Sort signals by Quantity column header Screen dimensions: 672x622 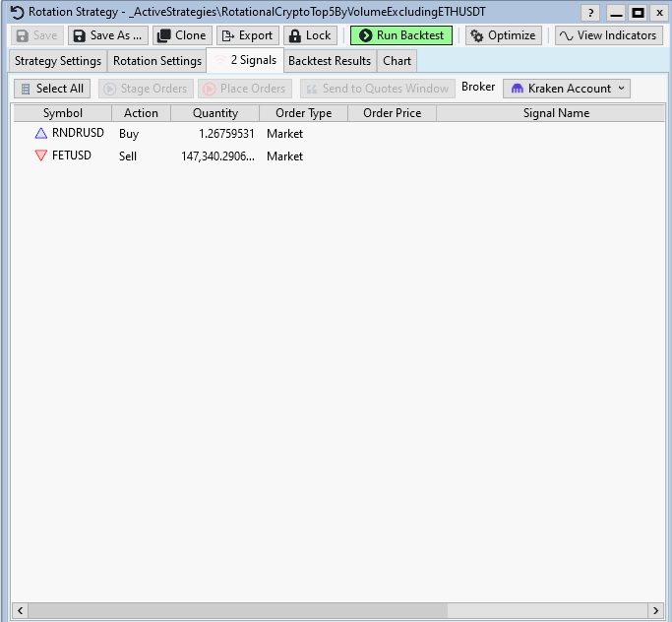pyautogui.click(x=215, y=113)
